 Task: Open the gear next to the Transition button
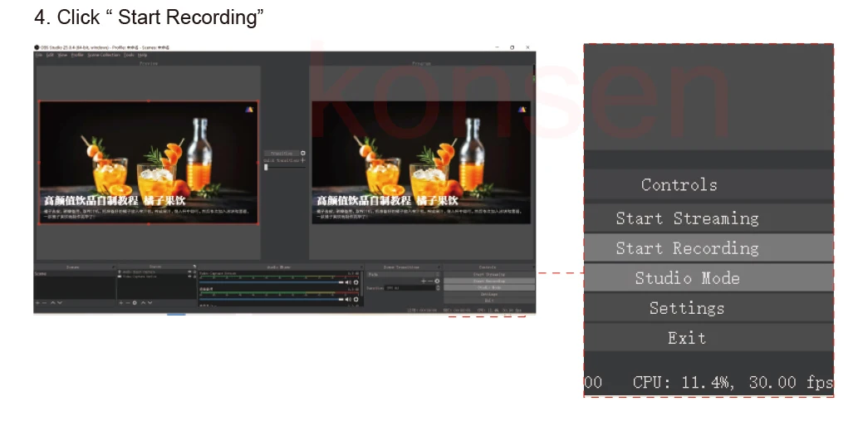[x=303, y=154]
